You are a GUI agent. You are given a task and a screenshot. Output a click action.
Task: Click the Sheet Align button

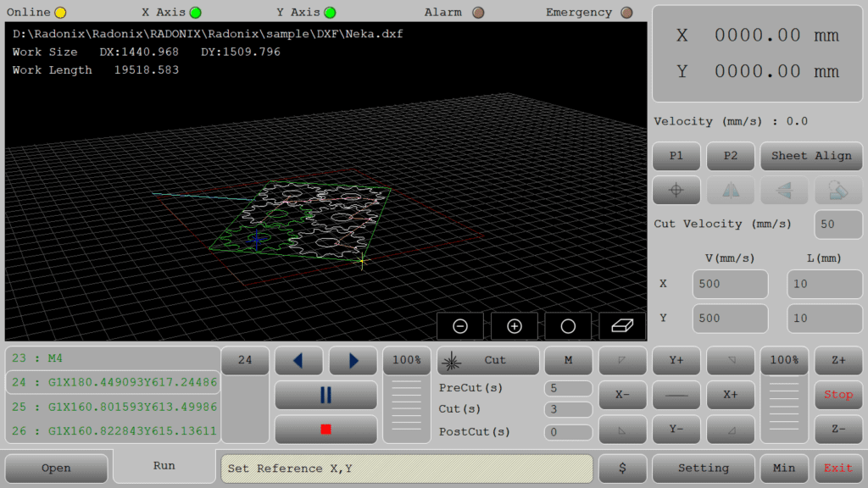pyautogui.click(x=811, y=156)
